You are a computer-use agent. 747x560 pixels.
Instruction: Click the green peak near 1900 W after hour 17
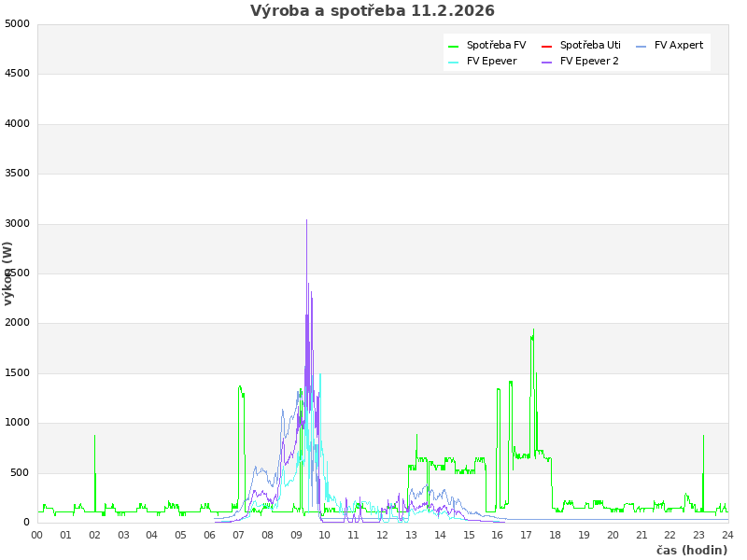pyautogui.click(x=533, y=330)
